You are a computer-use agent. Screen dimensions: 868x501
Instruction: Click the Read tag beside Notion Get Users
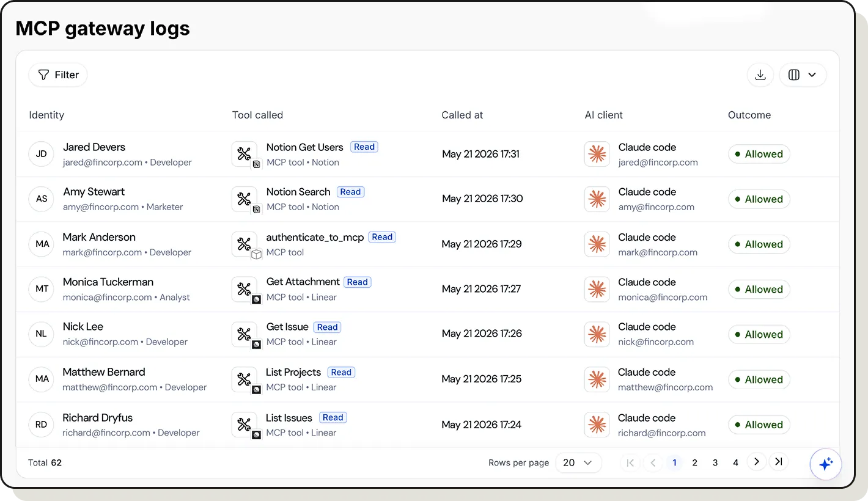click(364, 147)
